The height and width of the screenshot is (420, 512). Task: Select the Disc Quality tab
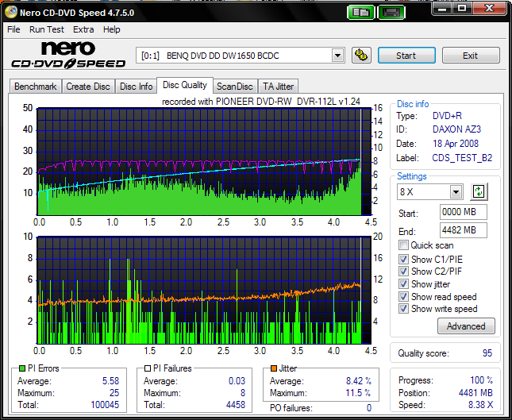pyautogui.click(x=185, y=85)
